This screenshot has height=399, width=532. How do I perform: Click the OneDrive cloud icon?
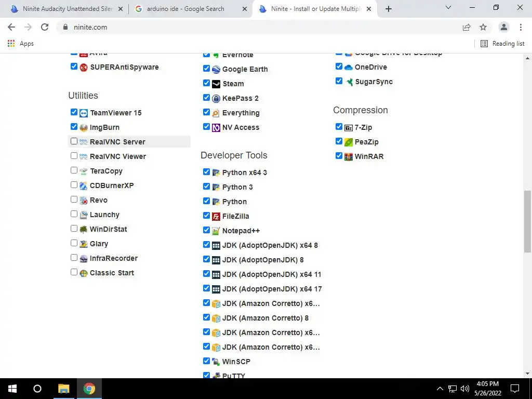tap(349, 67)
